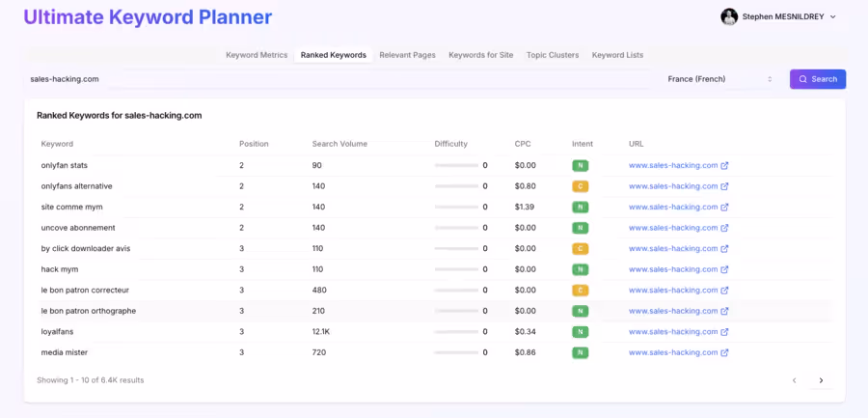Go to next results page arrow
The width and height of the screenshot is (868, 418).
[821, 380]
